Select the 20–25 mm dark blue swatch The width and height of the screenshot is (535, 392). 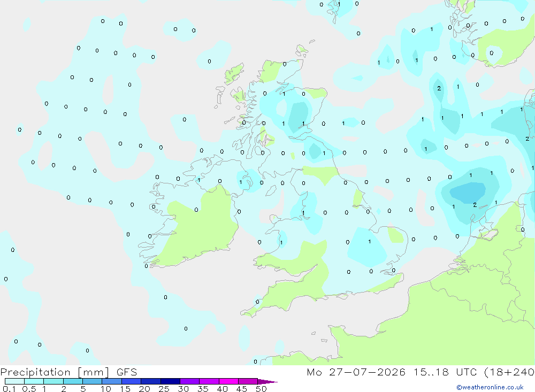(151, 381)
